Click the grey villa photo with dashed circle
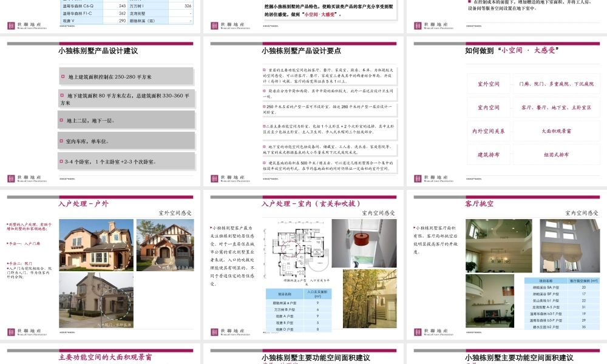This screenshot has height=364, width=607. (96, 300)
